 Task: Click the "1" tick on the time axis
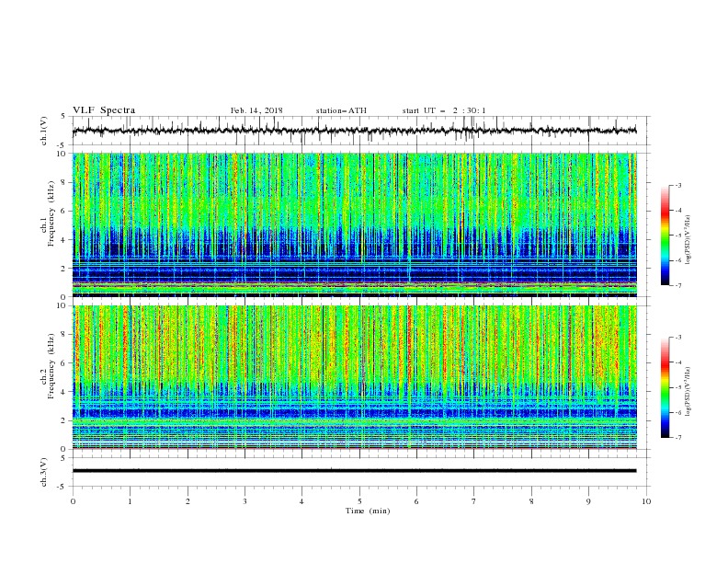(x=131, y=501)
